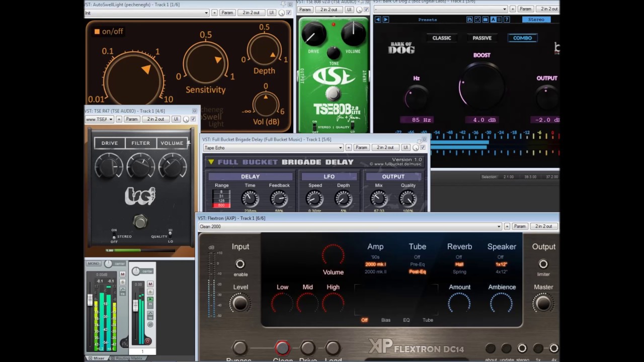Image resolution: width=644 pixels, height=362 pixels.
Task: Click the Flextron about button
Action: (491, 348)
